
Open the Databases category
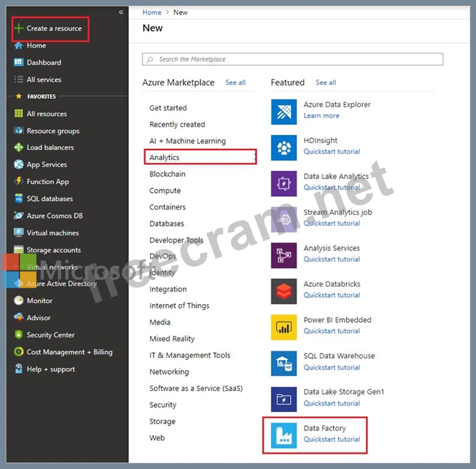click(167, 224)
